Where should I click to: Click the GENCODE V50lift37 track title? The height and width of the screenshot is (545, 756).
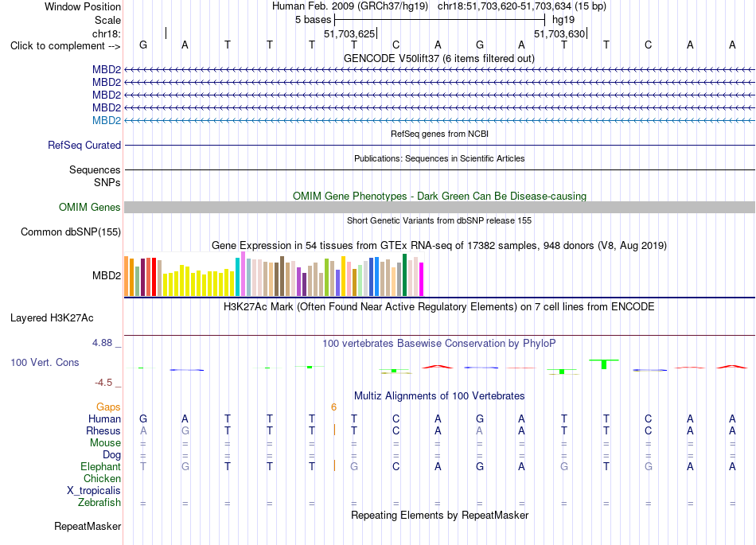tap(439, 59)
